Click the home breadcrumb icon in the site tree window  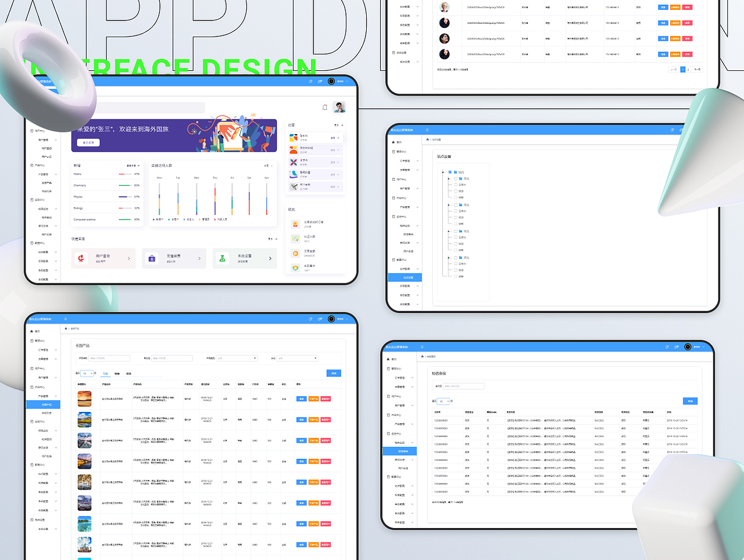[x=428, y=139]
